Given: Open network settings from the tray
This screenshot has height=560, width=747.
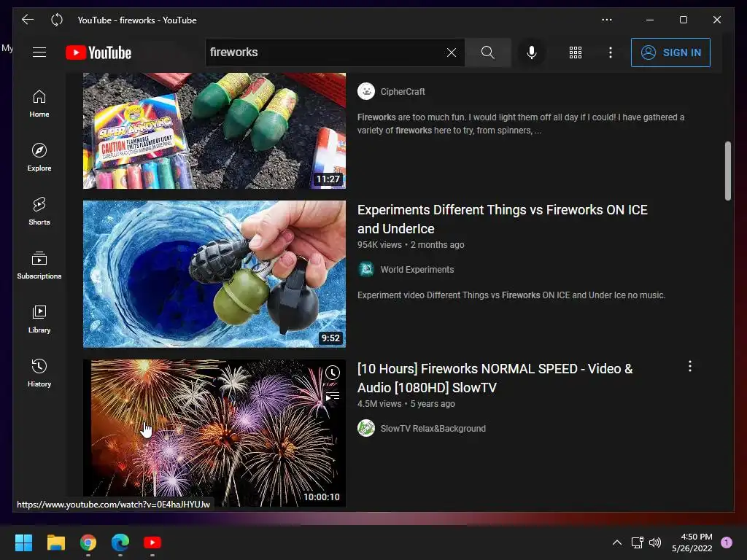Looking at the screenshot, I should click(x=637, y=542).
